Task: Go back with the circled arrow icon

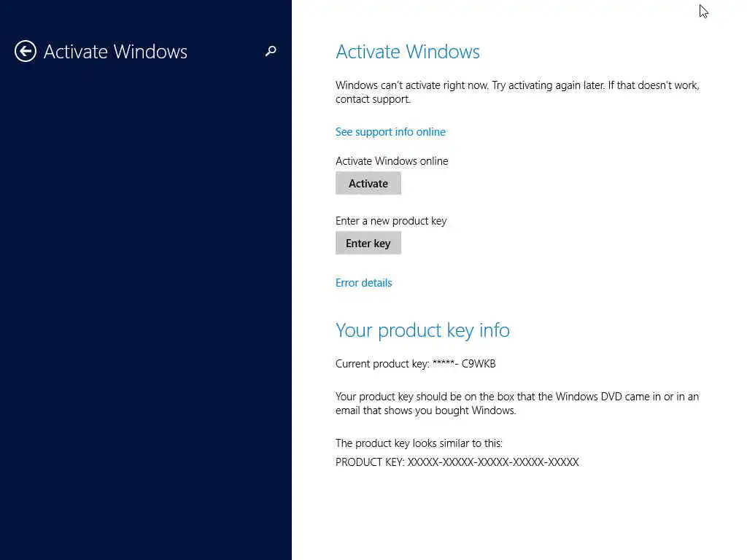Action: tap(26, 51)
